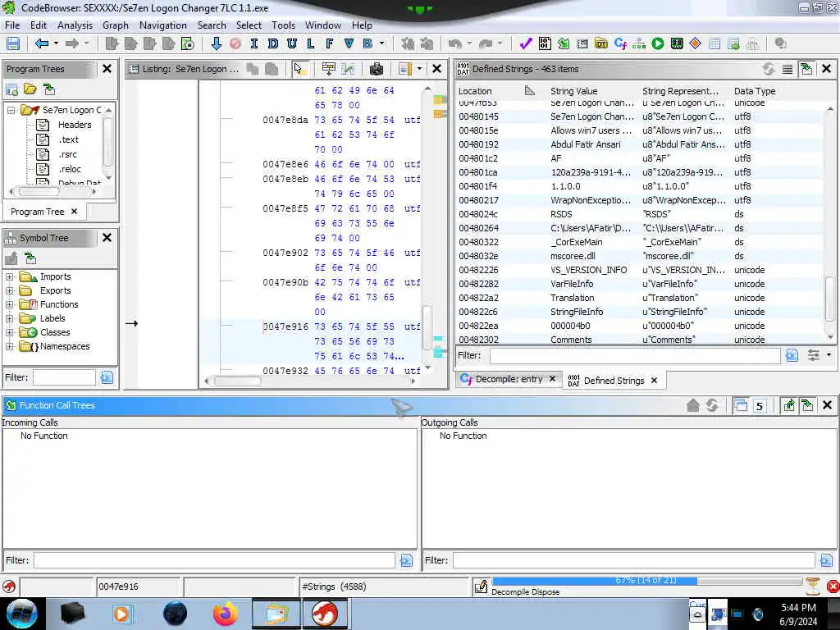Select the 'B' bookmark navigation icon

click(x=367, y=44)
